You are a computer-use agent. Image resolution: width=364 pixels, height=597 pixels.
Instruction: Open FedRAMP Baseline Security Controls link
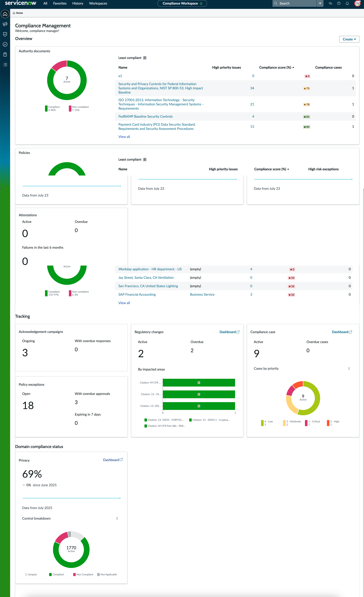click(x=145, y=117)
